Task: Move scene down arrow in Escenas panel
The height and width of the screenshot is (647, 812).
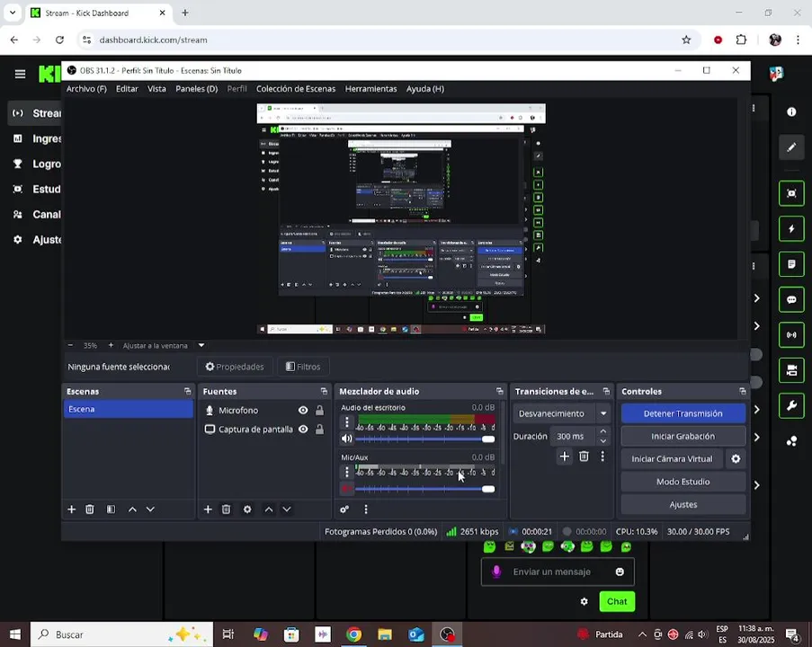Action: [x=150, y=510]
